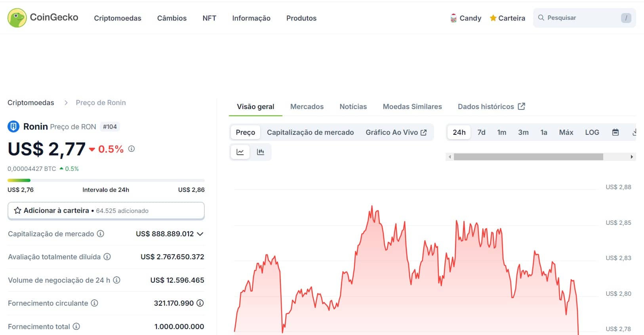Image resolution: width=644 pixels, height=335 pixels.
Task: Open the Criptomoedas navigation menu
Action: tap(118, 18)
